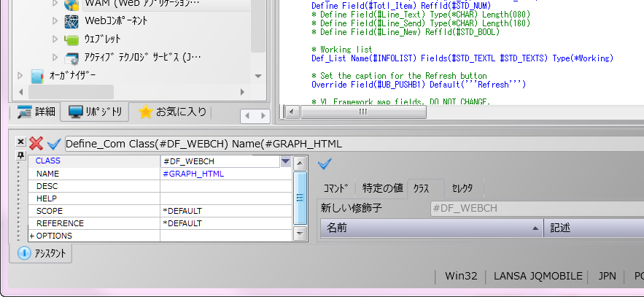This screenshot has height=297, width=644.
Task: Click the property grid scrollbar thumb
Action: coord(300,198)
